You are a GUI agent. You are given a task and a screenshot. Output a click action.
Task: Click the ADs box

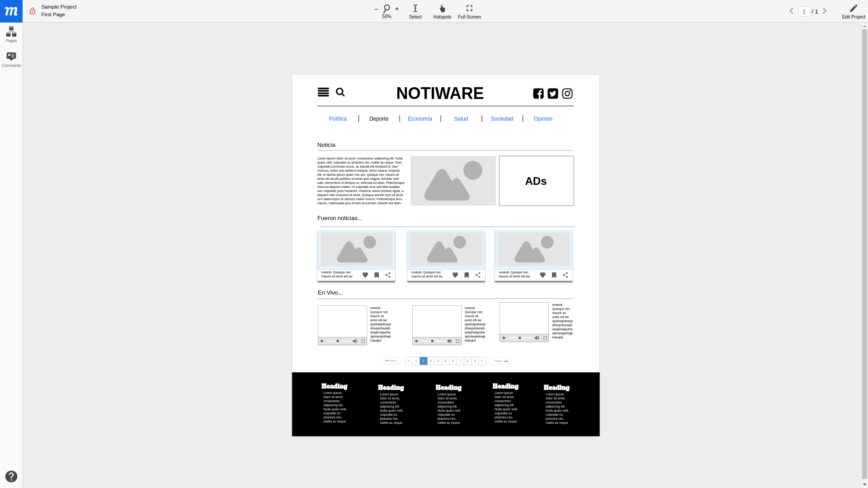[x=536, y=181]
